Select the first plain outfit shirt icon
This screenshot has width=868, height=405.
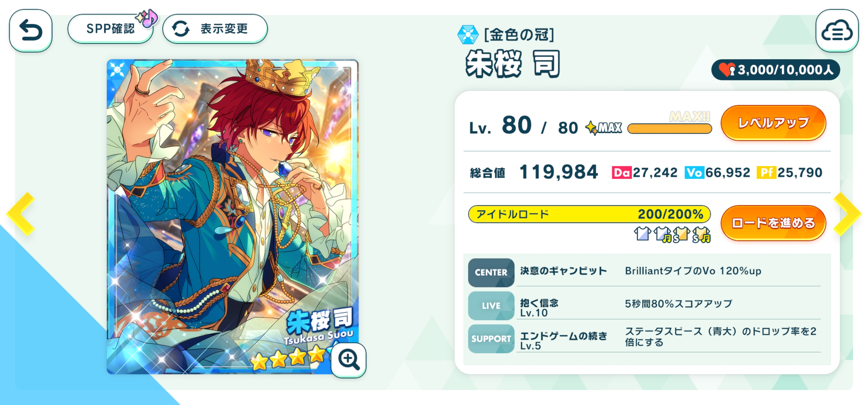pyautogui.click(x=642, y=233)
